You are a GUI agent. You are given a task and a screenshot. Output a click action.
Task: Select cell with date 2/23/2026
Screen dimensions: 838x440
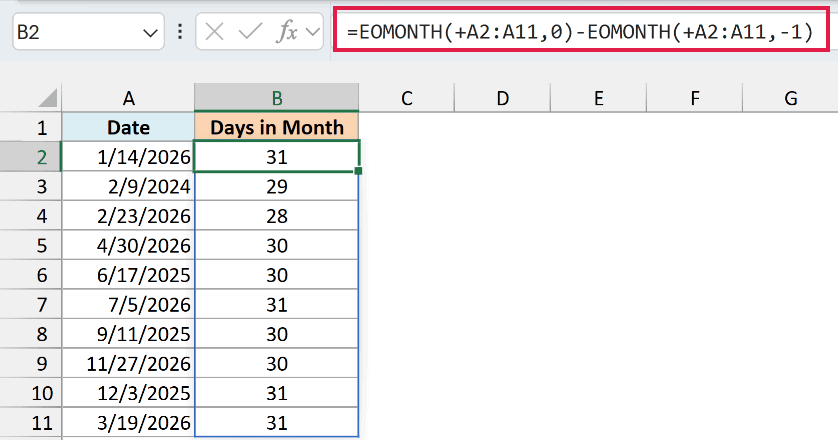(128, 215)
